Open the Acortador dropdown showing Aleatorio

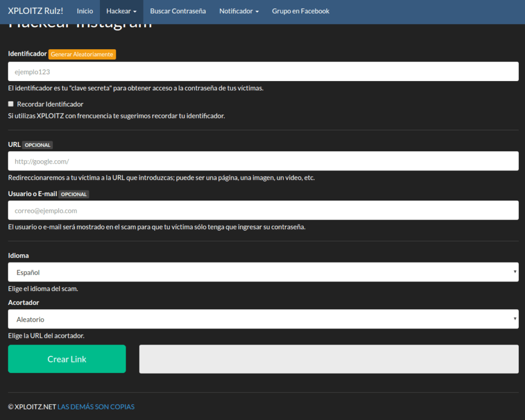[x=263, y=319]
